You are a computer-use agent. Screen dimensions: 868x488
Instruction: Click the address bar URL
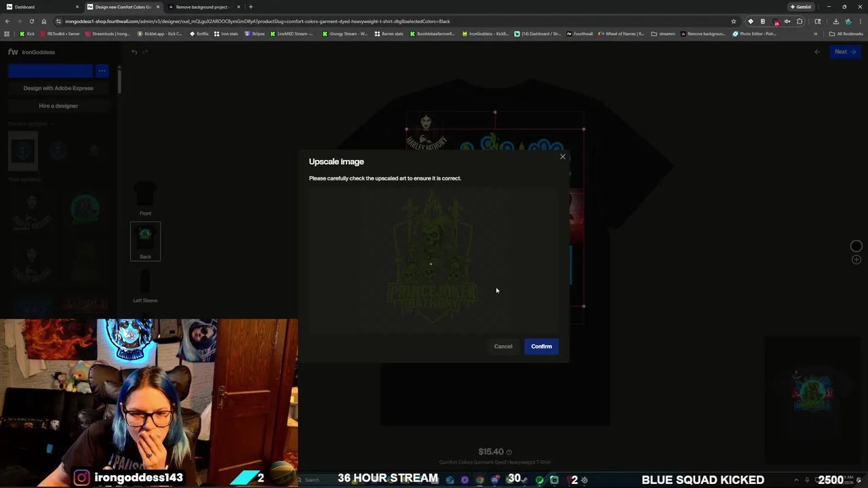point(258,21)
